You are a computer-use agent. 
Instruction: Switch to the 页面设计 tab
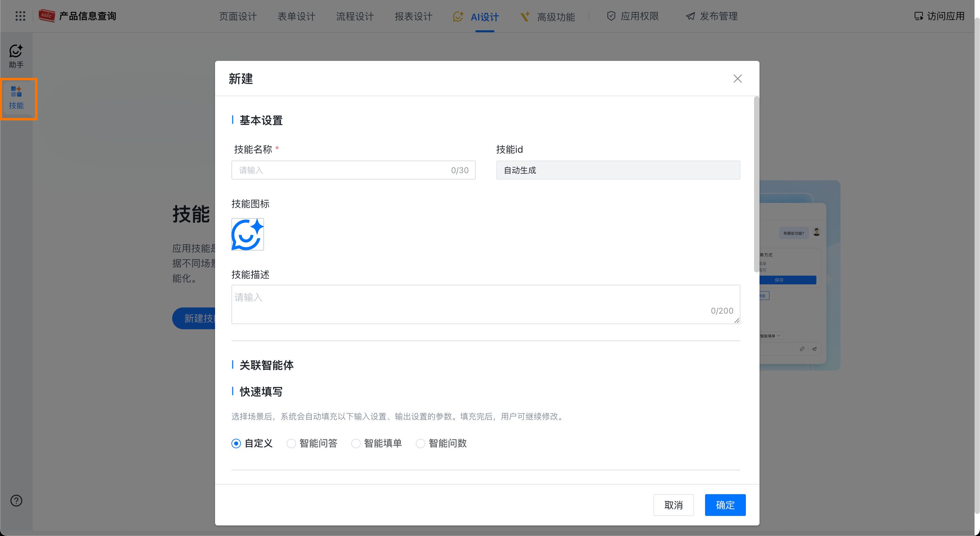pos(238,17)
